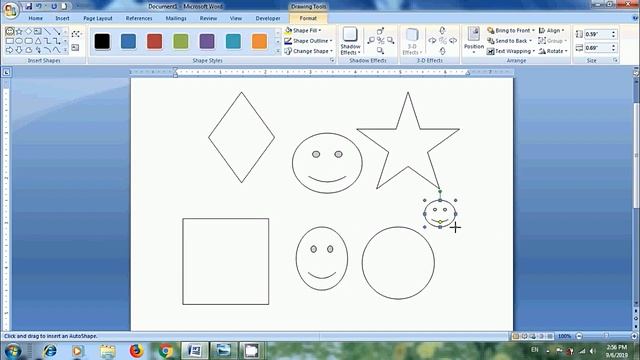640x360 pixels.
Task: Click Nudge Shadow Down icon
Action: pos(380,50)
